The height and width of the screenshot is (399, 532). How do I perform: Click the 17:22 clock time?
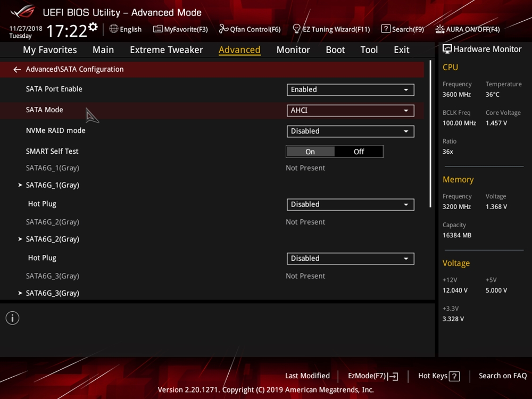66,31
